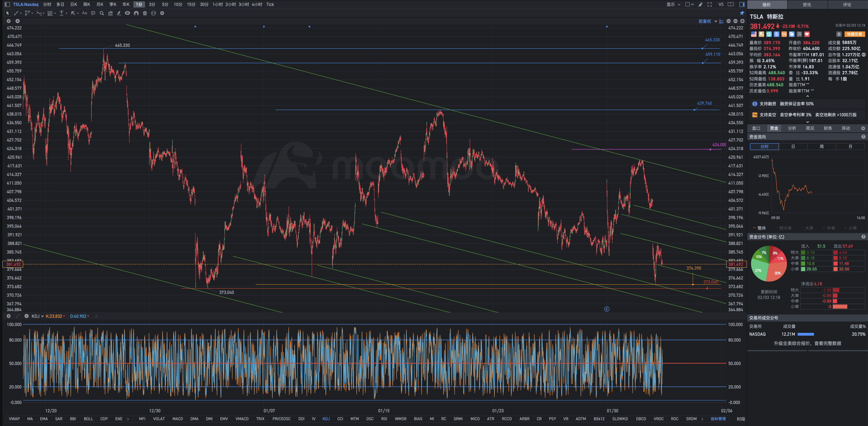Select the trend line drawing tool
868x426 pixels.
[16, 13]
